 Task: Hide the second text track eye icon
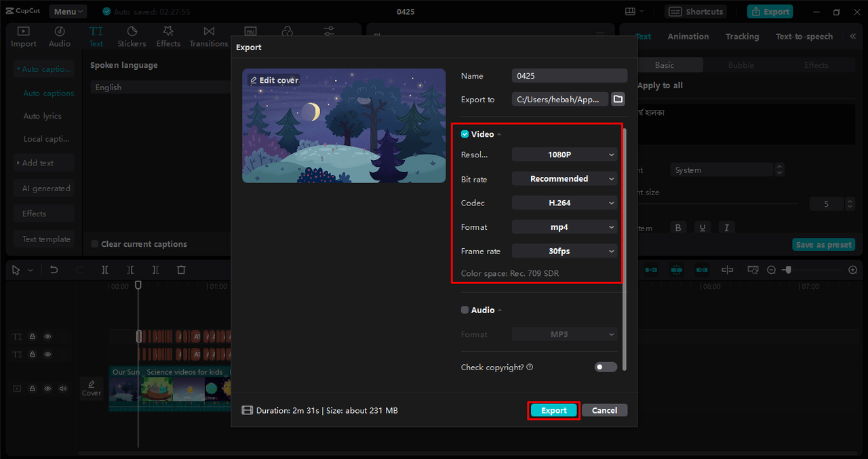(x=47, y=354)
